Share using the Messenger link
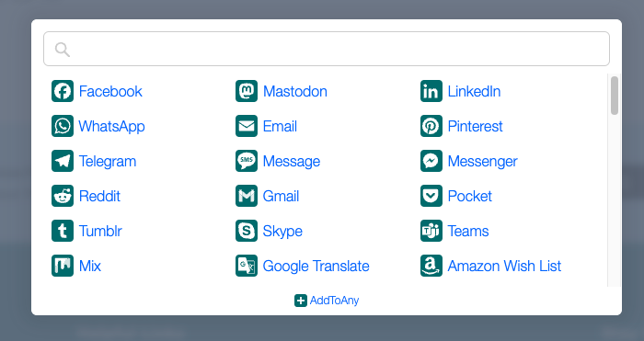Viewport: 644px width, 341px height. click(x=482, y=161)
